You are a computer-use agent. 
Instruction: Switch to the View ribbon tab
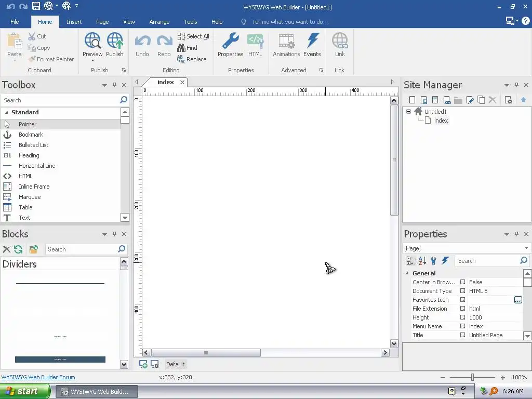tap(129, 22)
